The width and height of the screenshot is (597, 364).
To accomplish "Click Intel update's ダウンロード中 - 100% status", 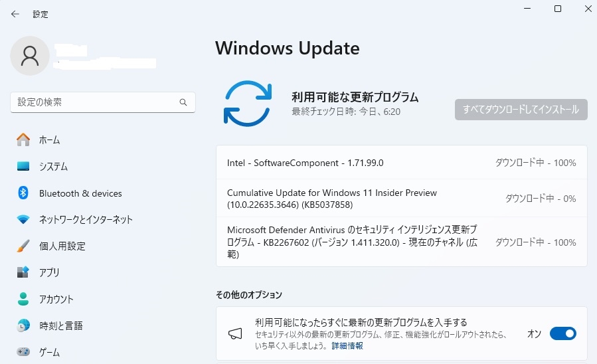I will [x=535, y=163].
